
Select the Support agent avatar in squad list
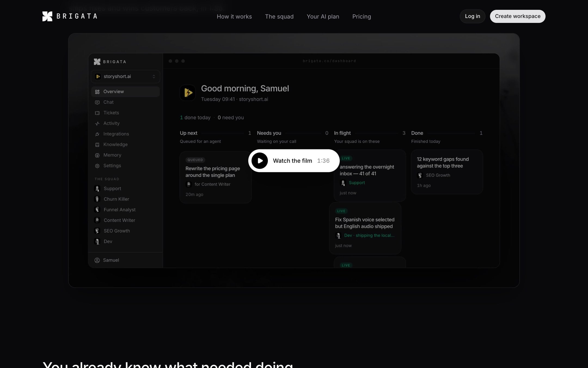97,189
